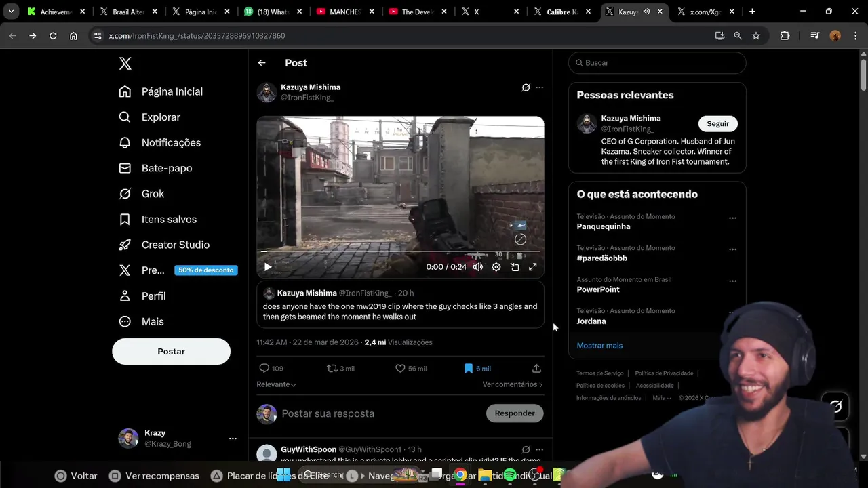Go back using the Post arrow
868x488 pixels.
tap(262, 63)
